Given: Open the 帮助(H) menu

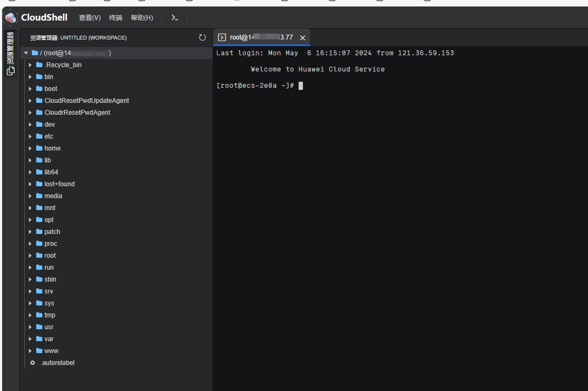Looking at the screenshot, I should tap(142, 18).
